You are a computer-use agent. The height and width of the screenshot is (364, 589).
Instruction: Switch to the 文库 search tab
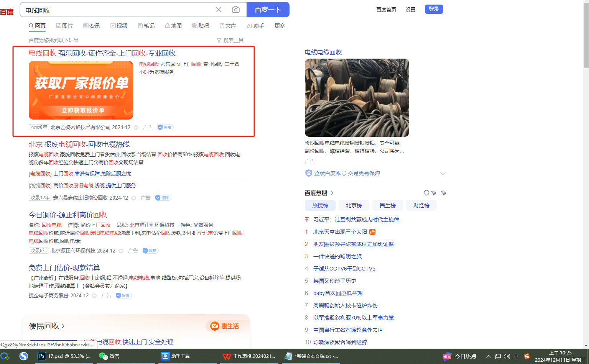pos(228,26)
